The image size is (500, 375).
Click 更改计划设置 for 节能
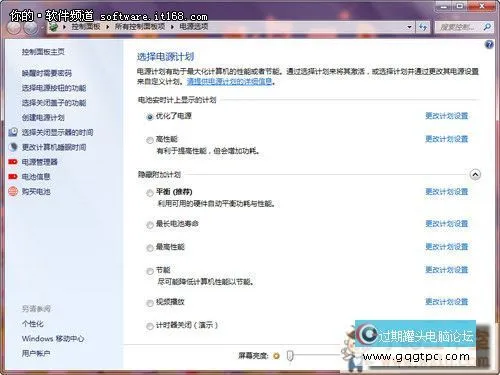[447, 270]
